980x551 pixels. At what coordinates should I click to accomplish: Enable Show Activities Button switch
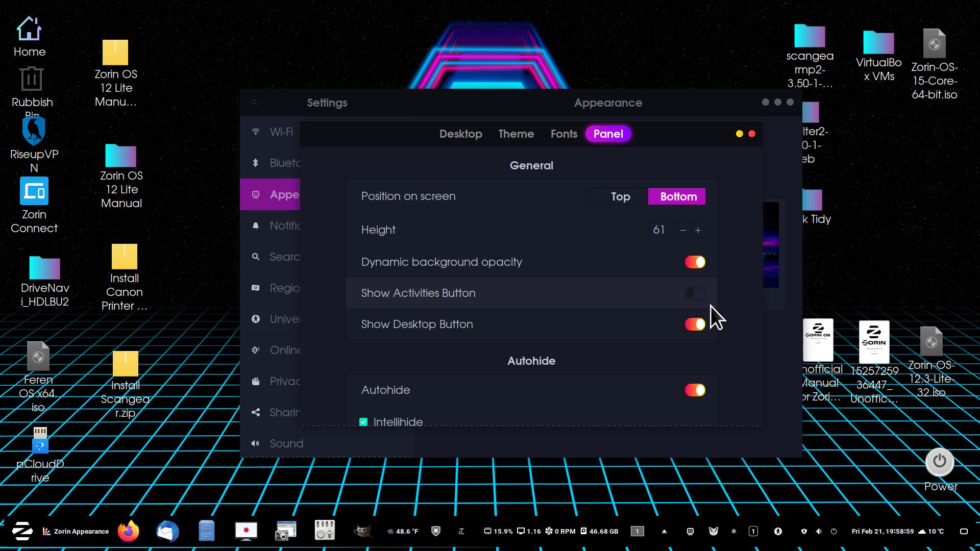click(x=695, y=293)
